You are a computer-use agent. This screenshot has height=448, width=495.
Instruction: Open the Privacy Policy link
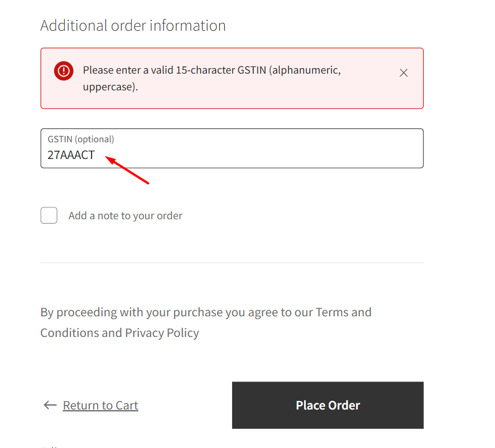pyautogui.click(x=161, y=333)
